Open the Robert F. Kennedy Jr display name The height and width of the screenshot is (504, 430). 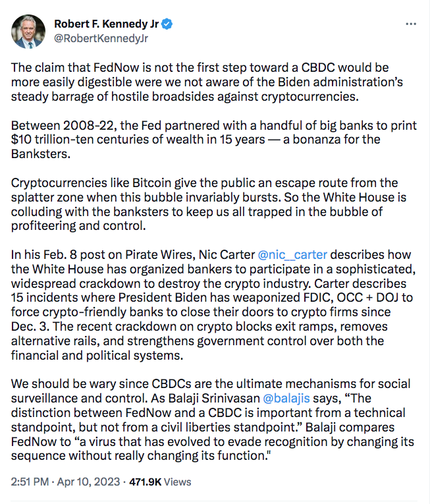(x=107, y=24)
